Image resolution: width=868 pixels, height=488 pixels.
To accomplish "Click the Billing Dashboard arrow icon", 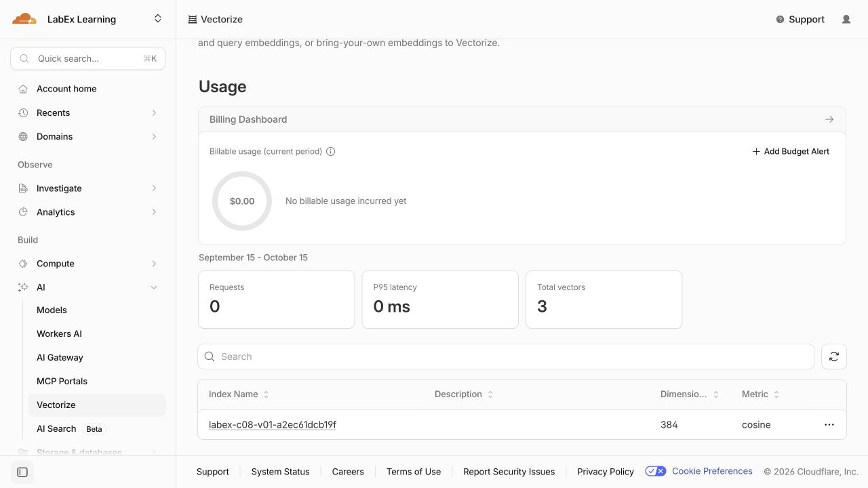I will (x=829, y=119).
